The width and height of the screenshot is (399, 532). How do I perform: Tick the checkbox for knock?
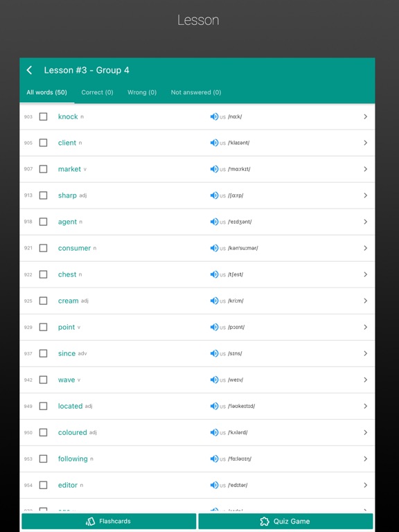[43, 116]
